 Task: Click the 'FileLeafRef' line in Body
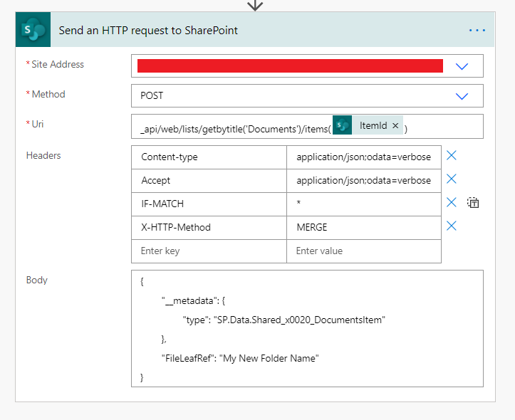(240, 358)
